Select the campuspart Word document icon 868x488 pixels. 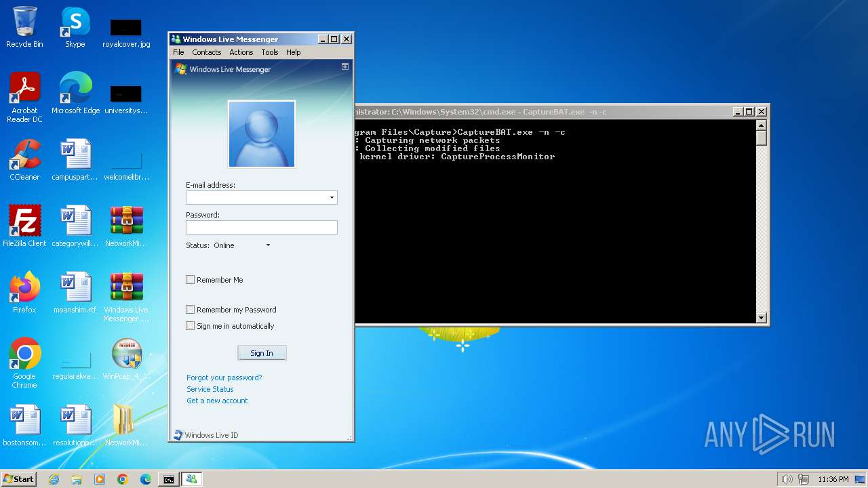pyautogui.click(x=75, y=160)
